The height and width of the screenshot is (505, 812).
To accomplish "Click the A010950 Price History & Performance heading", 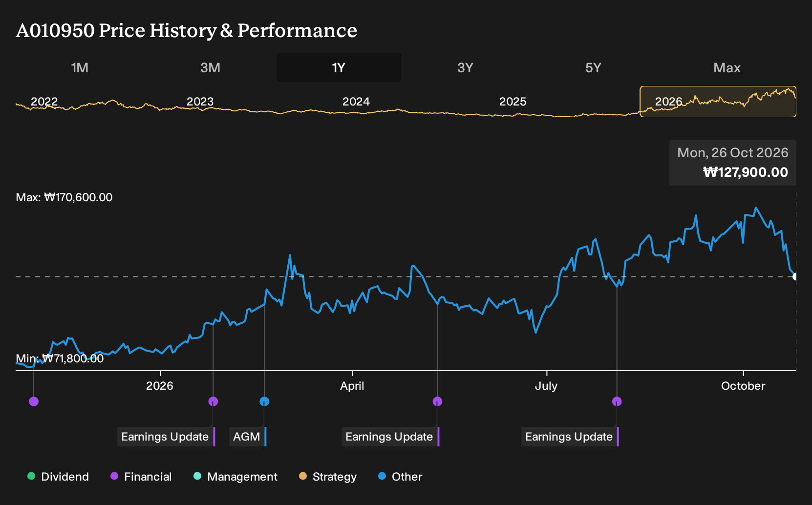I will tap(187, 30).
